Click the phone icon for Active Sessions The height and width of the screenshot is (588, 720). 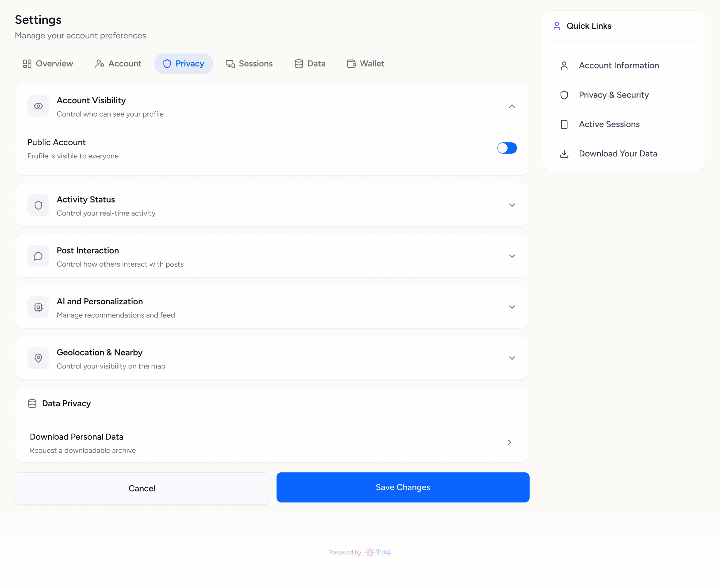pyautogui.click(x=564, y=124)
